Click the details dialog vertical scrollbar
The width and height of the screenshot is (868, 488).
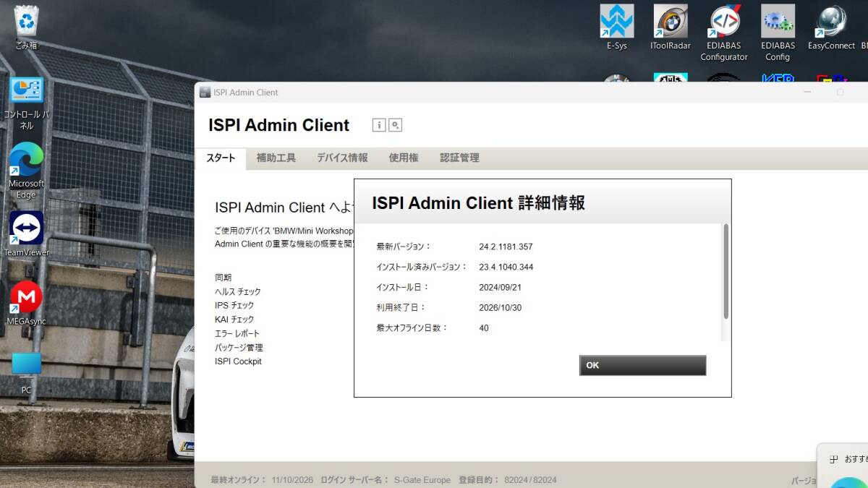(726, 272)
